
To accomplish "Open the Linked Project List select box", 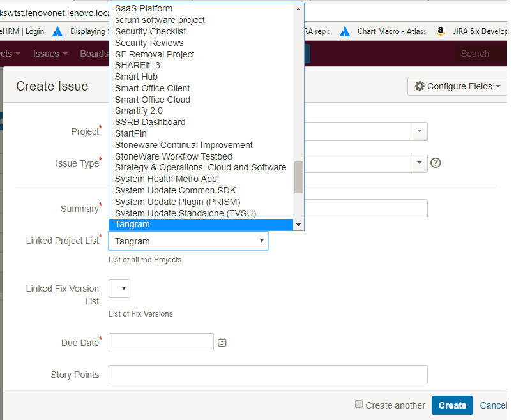I will coord(188,241).
